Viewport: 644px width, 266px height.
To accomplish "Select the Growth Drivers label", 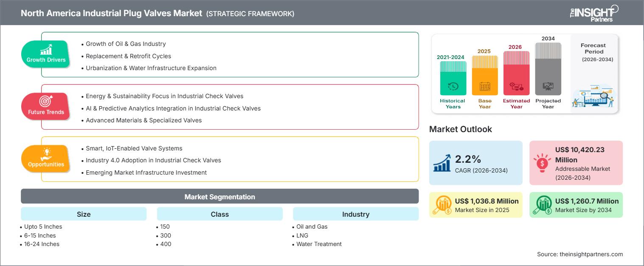I will pyautogui.click(x=46, y=60).
